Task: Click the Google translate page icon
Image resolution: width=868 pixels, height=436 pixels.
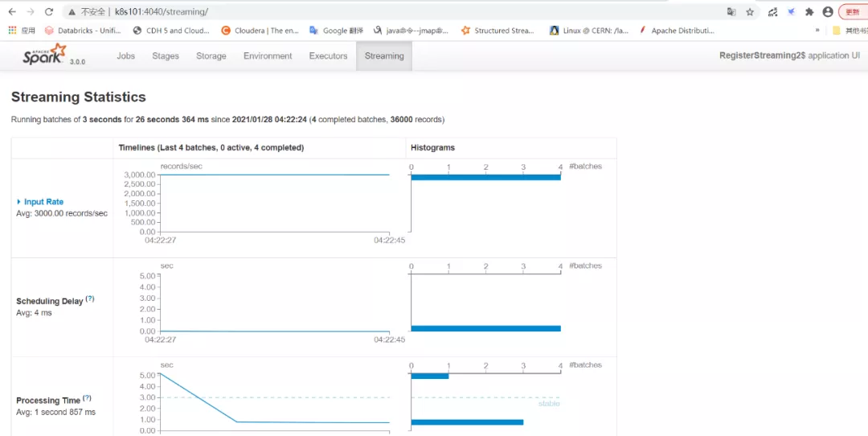Action: tap(731, 12)
